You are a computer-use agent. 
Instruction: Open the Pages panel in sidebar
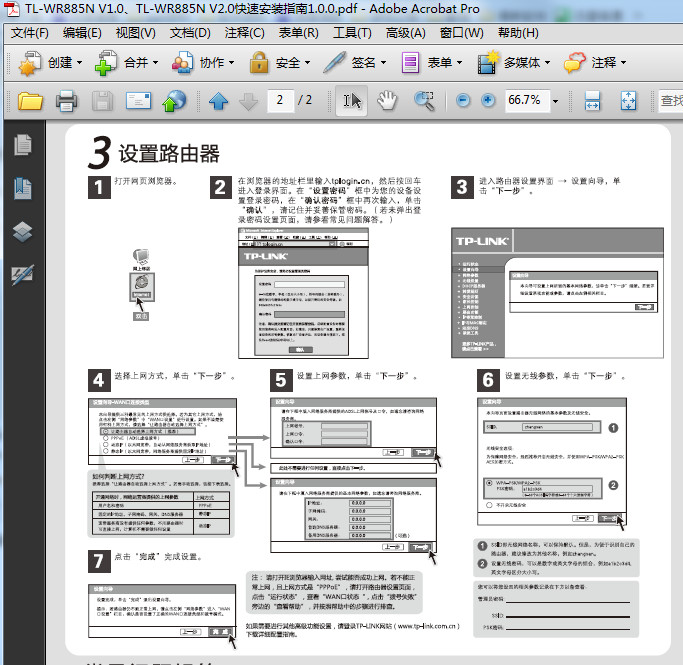[23, 145]
